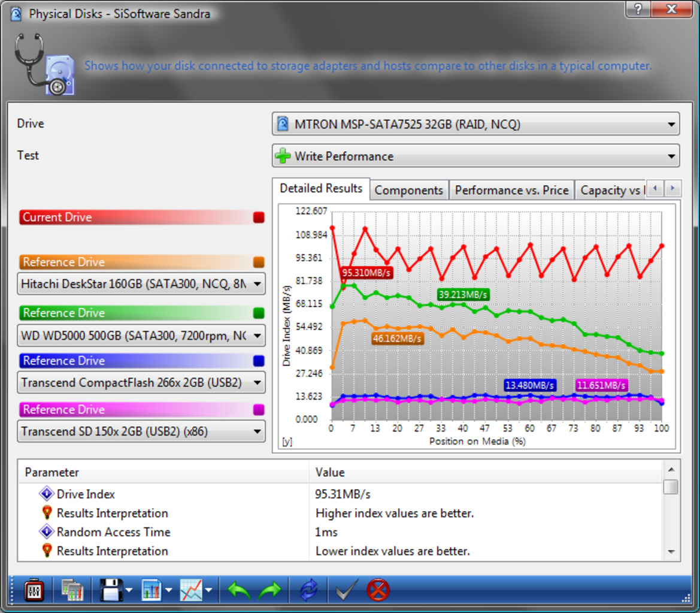The width and height of the screenshot is (700, 613).
Task: Open the Transcend SD 150x reference drive dropdown
Action: pyautogui.click(x=141, y=431)
